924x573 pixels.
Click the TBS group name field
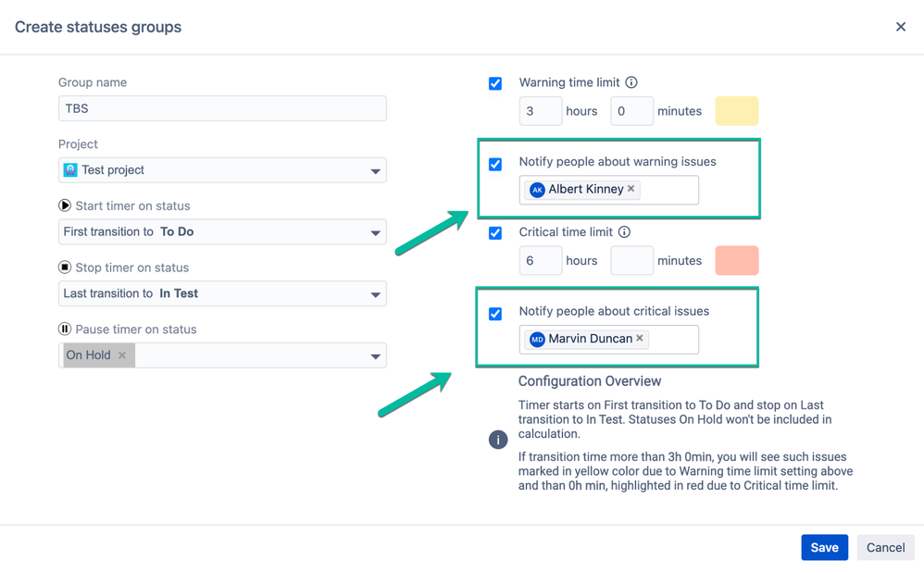(x=222, y=108)
